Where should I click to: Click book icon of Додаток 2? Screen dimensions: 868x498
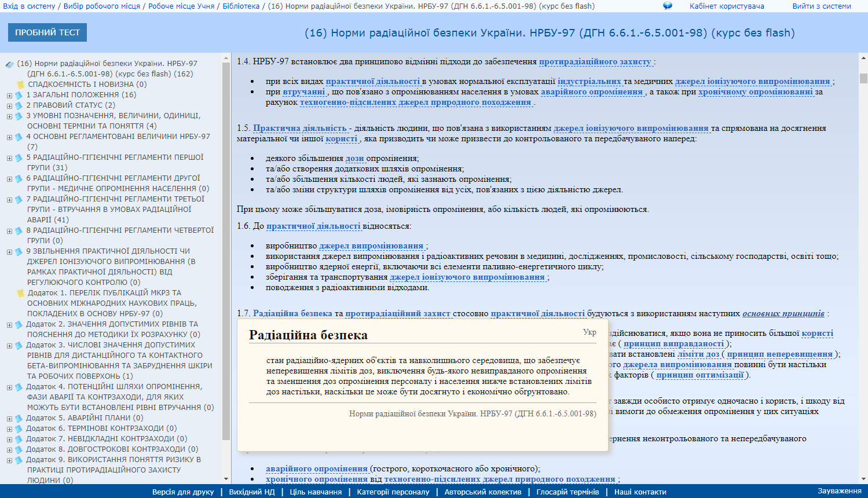pos(19,324)
